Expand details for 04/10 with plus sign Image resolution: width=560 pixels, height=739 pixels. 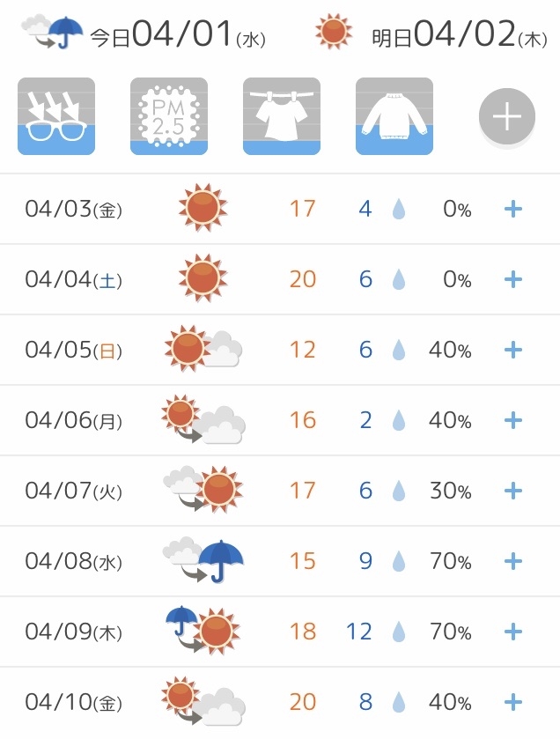pyautogui.click(x=513, y=702)
